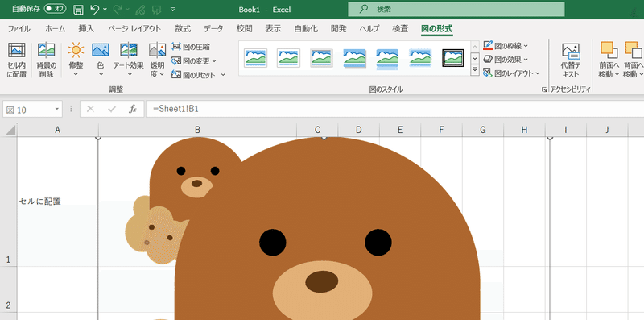
Task: Open the 図のスタイル dialog launcher
Action: pos(545,89)
